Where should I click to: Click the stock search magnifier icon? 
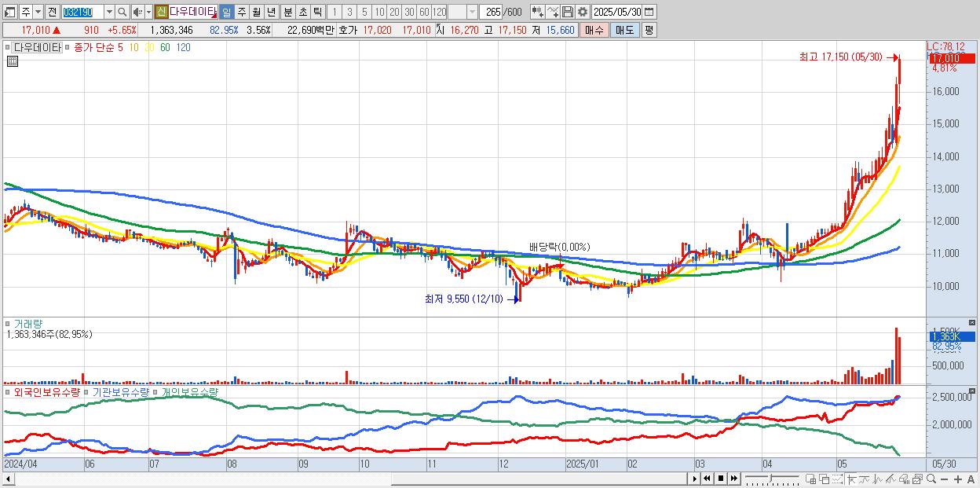[122, 12]
